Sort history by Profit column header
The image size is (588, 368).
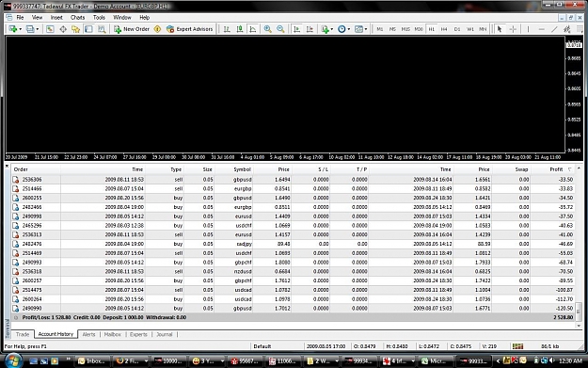click(556, 169)
